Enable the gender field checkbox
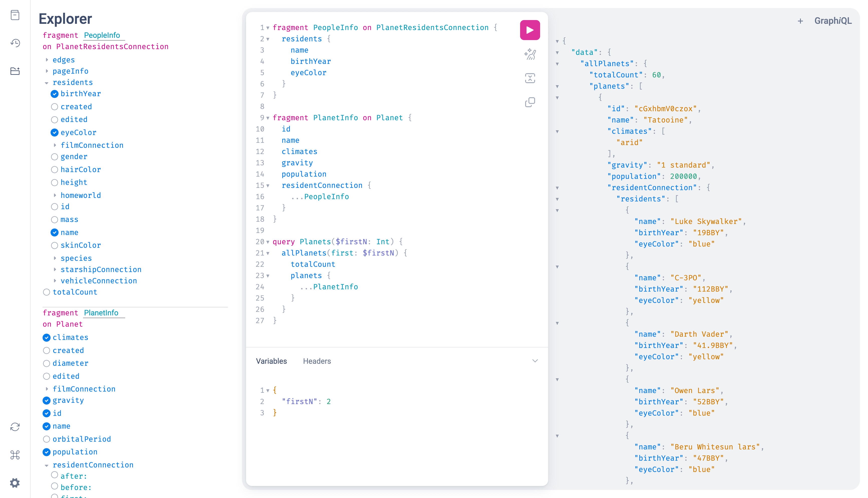The width and height of the screenshot is (868, 498). (x=54, y=157)
